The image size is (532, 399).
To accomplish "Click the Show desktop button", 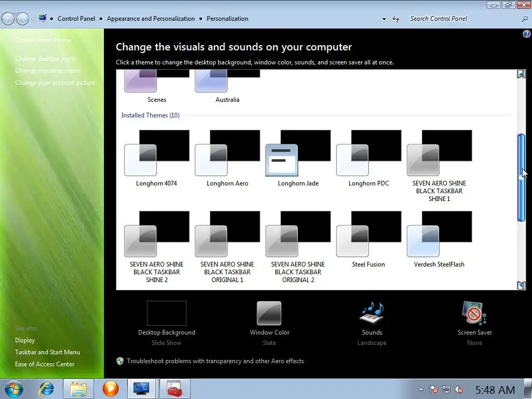I will coord(528,389).
